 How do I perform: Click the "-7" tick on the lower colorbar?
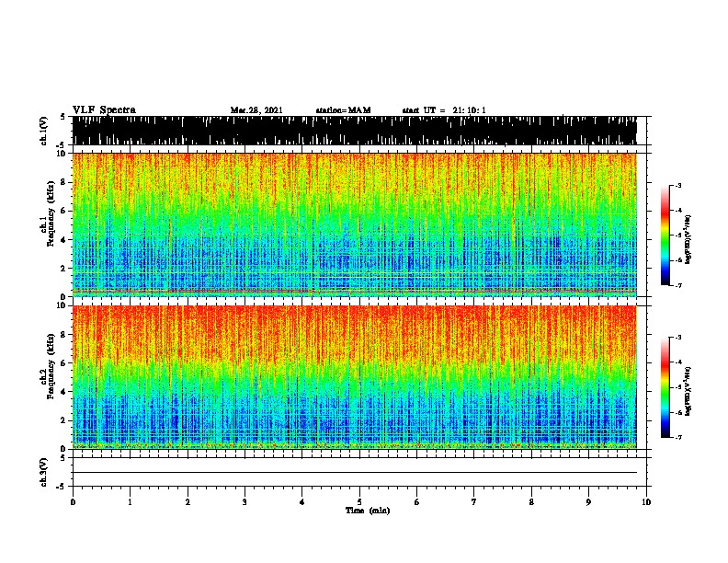coord(677,437)
